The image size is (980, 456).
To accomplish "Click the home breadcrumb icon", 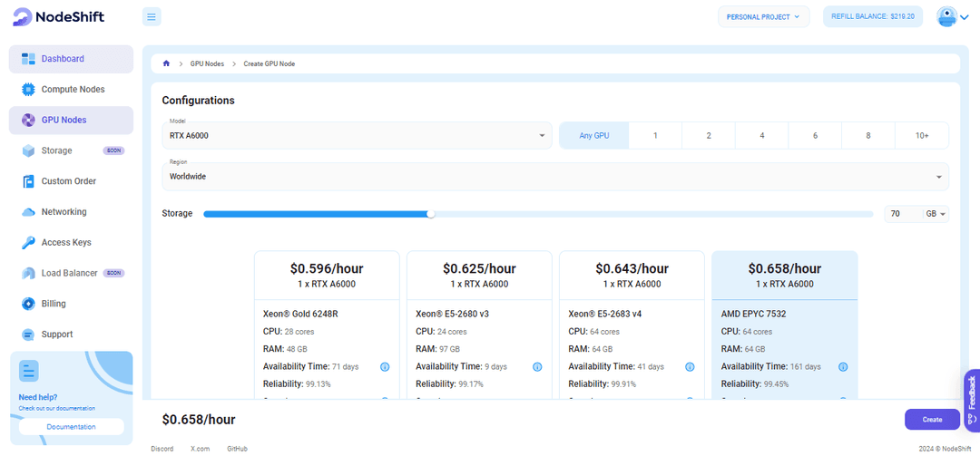I will point(166,63).
